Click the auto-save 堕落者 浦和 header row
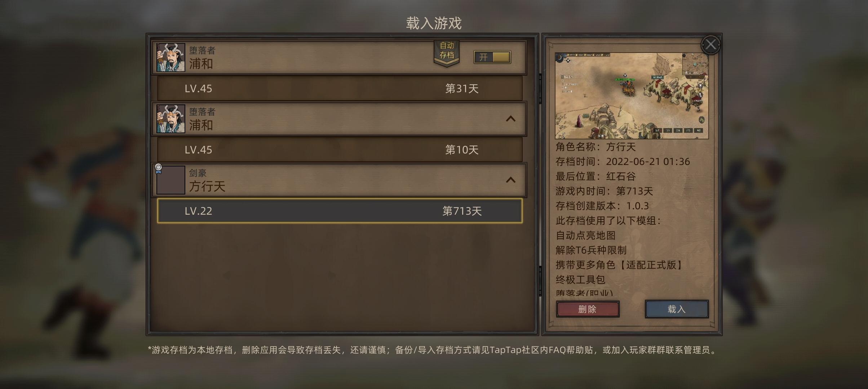Image resolution: width=868 pixels, height=389 pixels. [x=340, y=58]
